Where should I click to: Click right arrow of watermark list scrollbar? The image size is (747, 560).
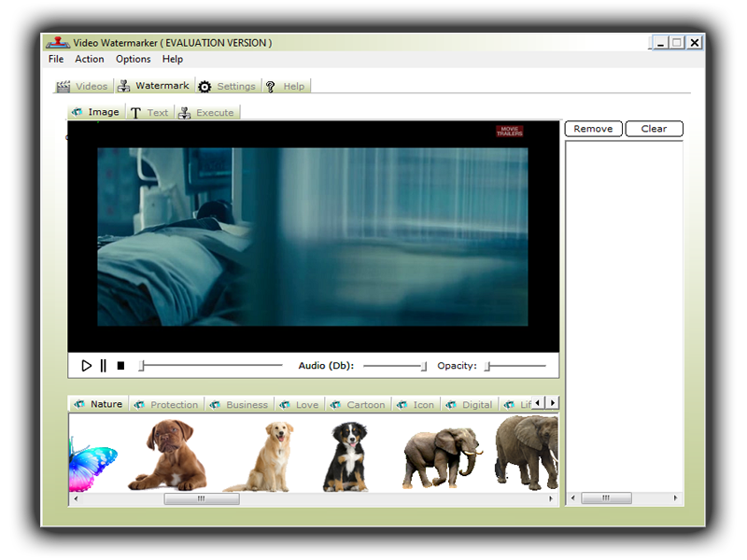click(x=675, y=498)
